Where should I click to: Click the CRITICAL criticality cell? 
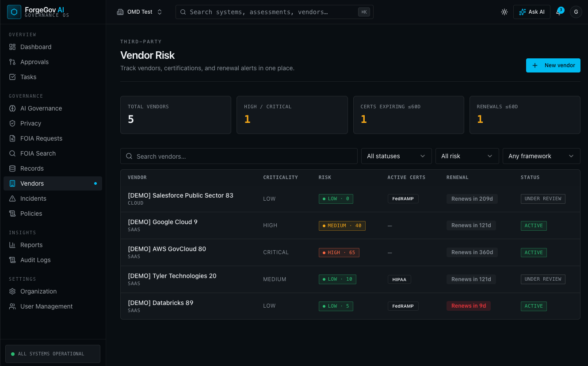[x=276, y=252]
